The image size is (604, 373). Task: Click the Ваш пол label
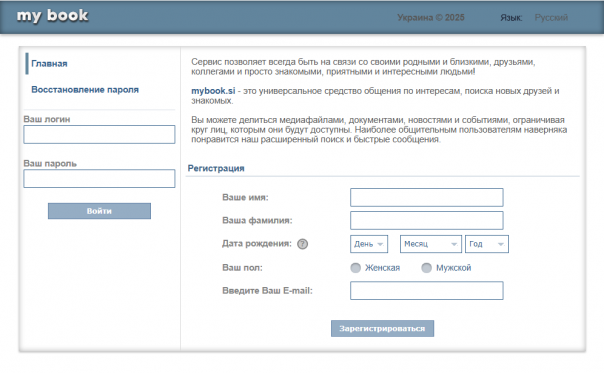[x=242, y=267]
